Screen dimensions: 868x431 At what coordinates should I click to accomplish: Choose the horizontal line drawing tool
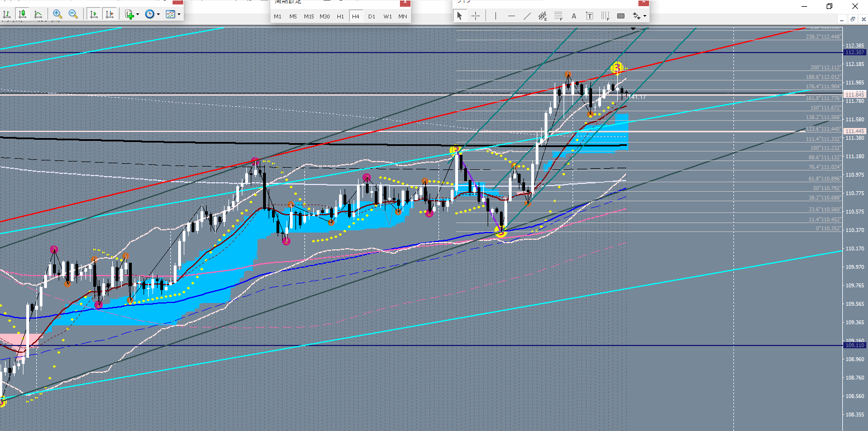pos(511,16)
